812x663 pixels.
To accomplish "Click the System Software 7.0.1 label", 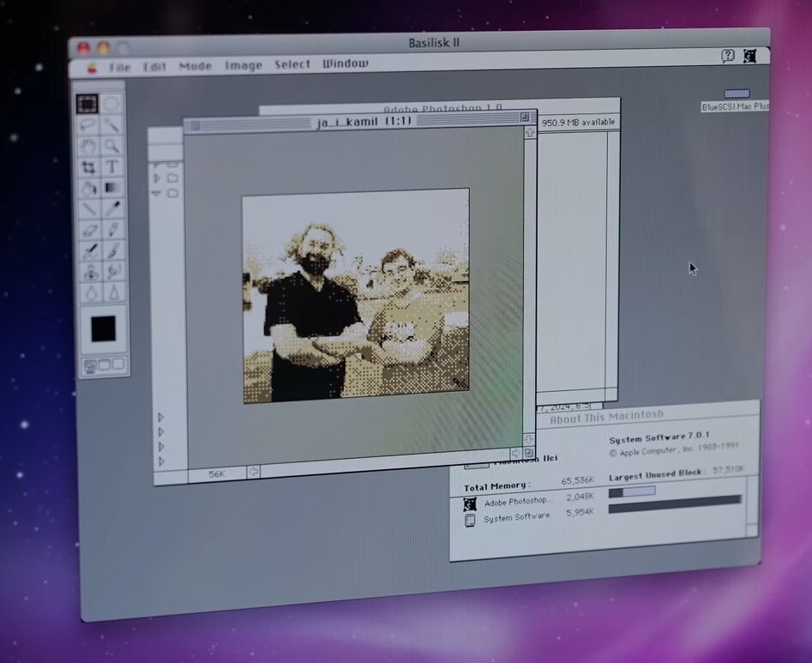I will [x=659, y=437].
